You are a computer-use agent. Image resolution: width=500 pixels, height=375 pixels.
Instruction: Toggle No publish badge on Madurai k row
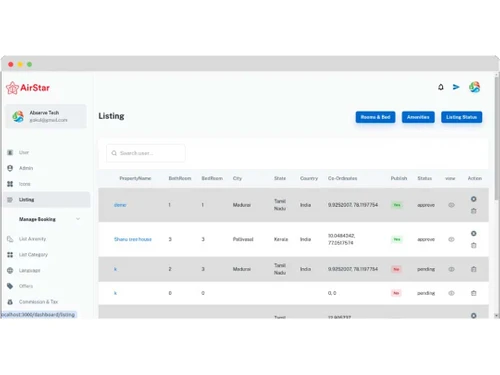pyautogui.click(x=396, y=269)
